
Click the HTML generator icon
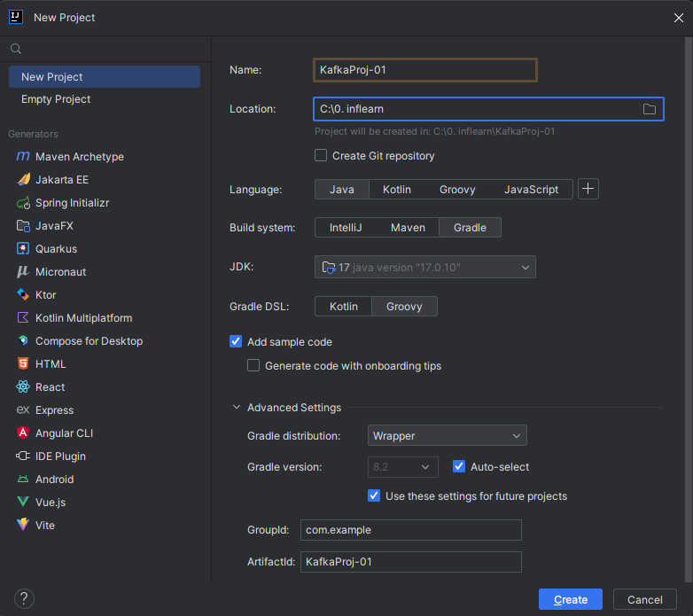coord(23,363)
